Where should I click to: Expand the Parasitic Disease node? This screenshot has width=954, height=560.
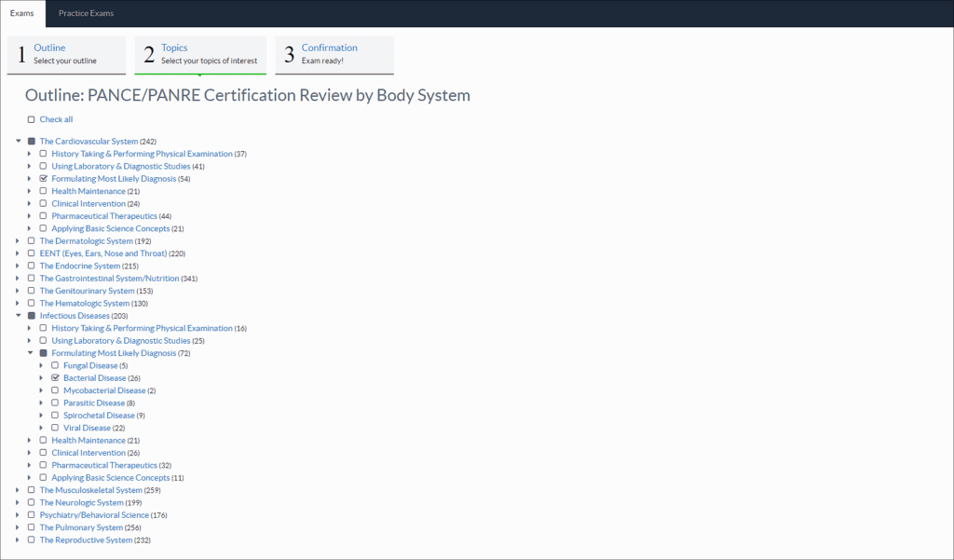coord(41,403)
